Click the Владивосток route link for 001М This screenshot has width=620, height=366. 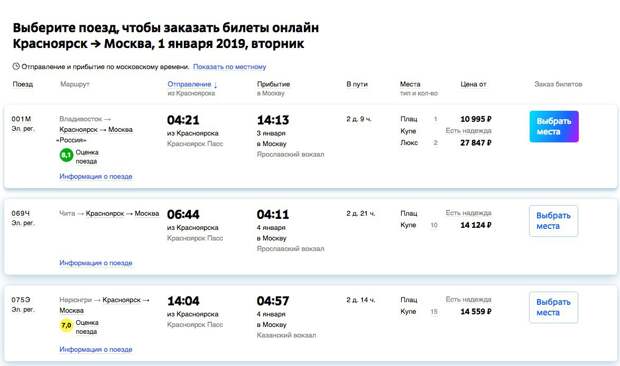81,119
